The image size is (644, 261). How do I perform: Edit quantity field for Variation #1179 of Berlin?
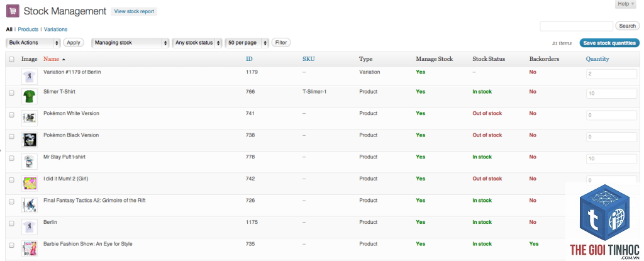tap(611, 74)
